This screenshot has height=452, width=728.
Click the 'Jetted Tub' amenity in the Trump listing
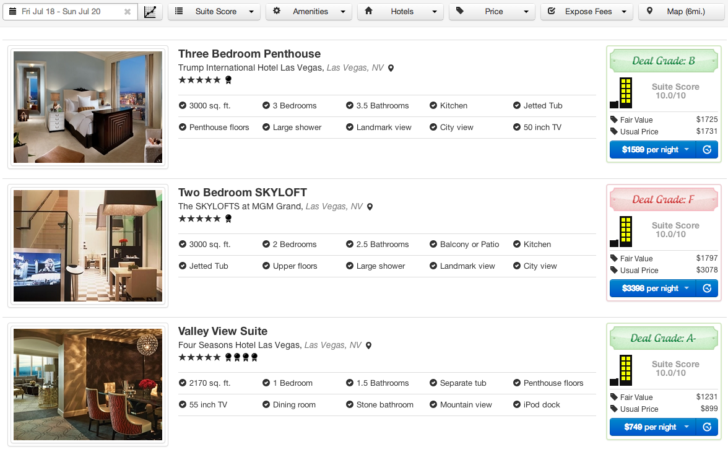coord(543,106)
